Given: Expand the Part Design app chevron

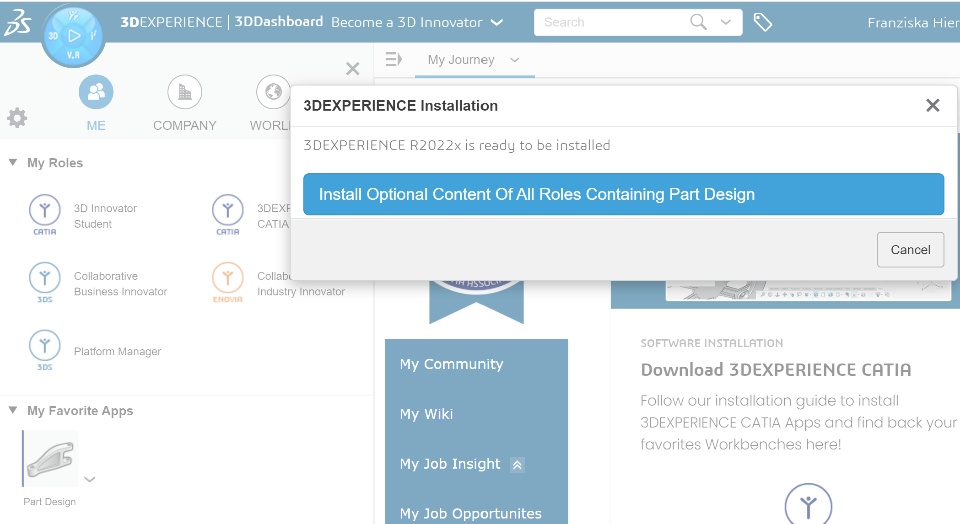Looking at the screenshot, I should 90,479.
